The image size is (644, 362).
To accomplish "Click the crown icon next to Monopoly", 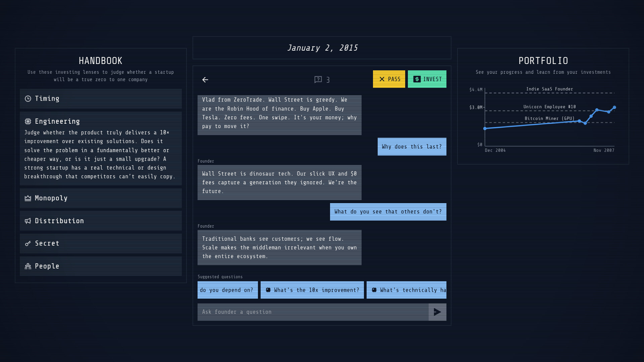I will click(28, 198).
